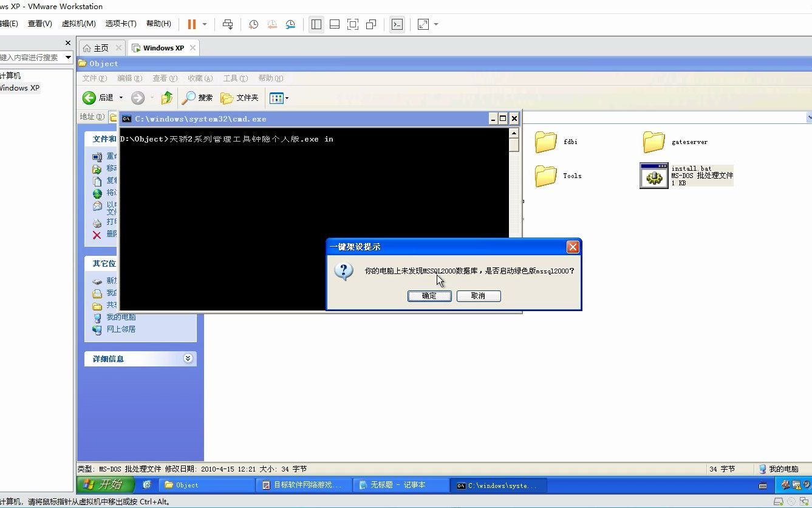Screen dimensions: 812x508
Task: Click the red delete X task icon
Action: [x=97, y=235]
